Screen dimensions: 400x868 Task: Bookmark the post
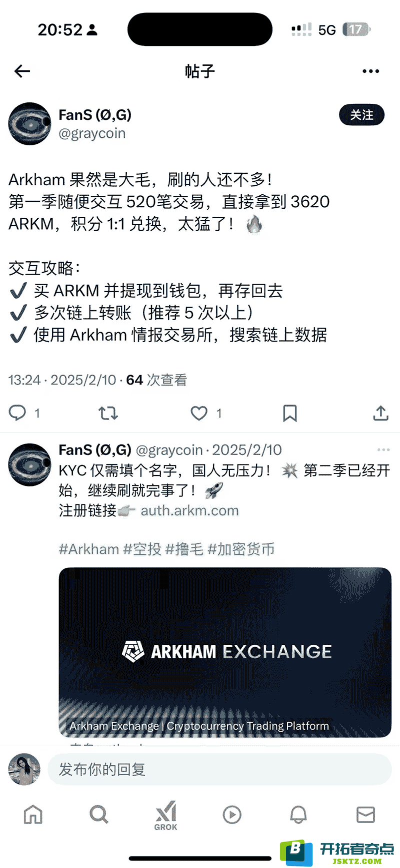290,413
